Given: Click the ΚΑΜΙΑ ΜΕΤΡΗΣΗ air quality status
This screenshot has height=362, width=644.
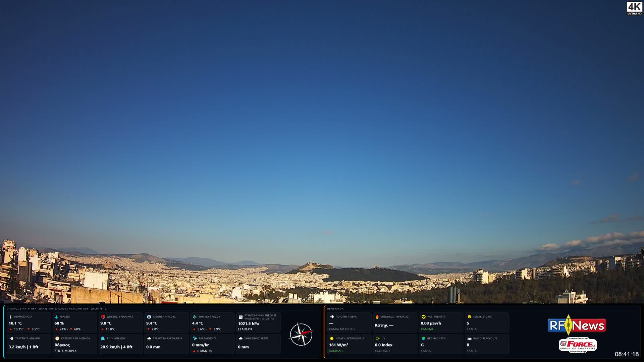Looking at the screenshot, I should tap(342, 329).
